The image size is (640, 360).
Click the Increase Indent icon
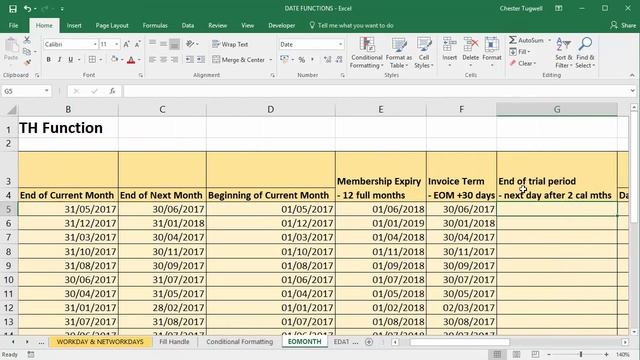coord(201,60)
